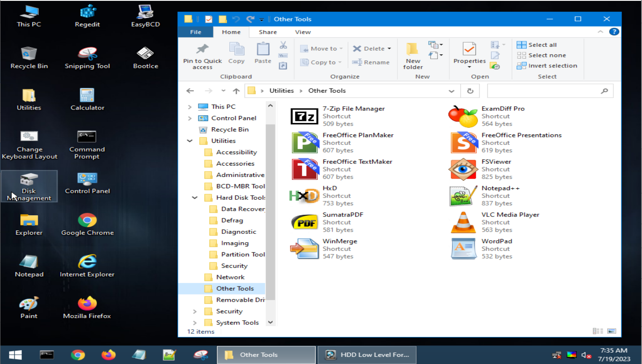Select Data Recovery in folder tree

[237, 209]
